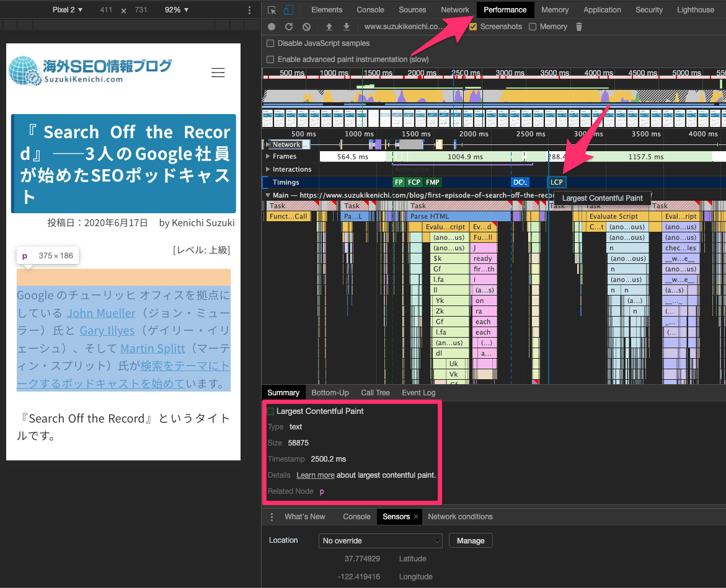Enable the Screenshots checkbox

point(472,27)
